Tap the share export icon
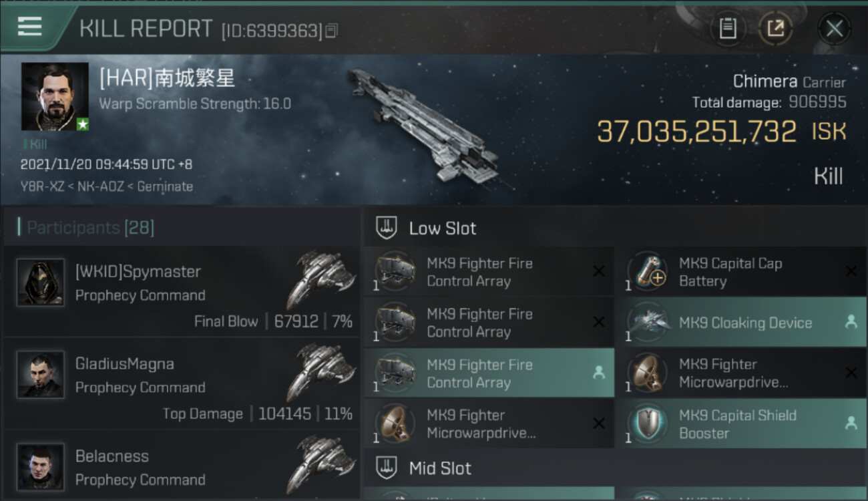Viewport: 868px width, 501px height. pyautogui.click(x=775, y=28)
